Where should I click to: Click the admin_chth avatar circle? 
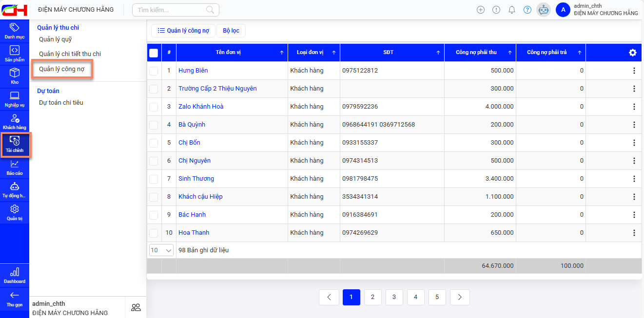click(x=563, y=10)
